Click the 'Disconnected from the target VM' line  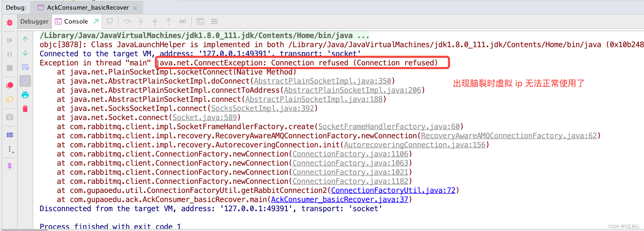pos(211,208)
